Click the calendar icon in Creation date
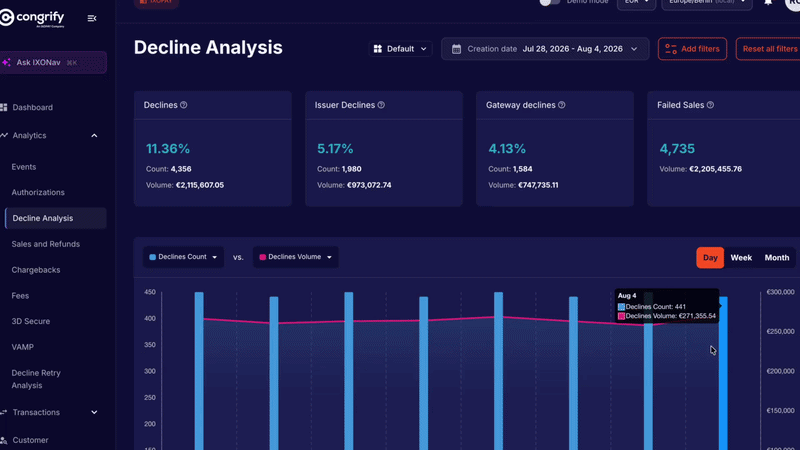This screenshot has height=450, width=800. 457,49
